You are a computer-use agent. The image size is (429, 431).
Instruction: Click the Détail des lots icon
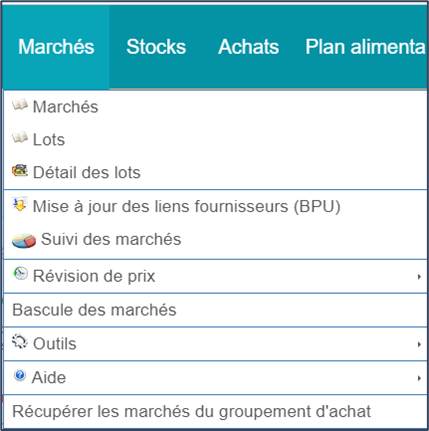click(x=20, y=171)
